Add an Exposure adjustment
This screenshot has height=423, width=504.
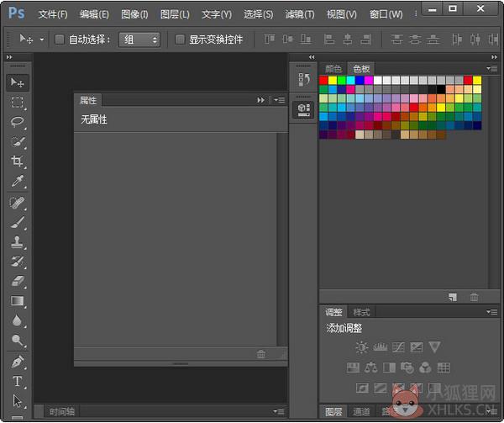click(x=417, y=347)
